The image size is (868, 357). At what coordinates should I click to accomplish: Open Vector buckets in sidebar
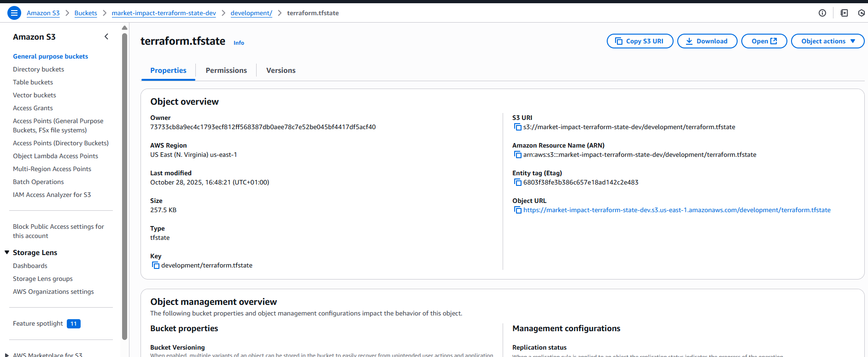[x=34, y=95]
